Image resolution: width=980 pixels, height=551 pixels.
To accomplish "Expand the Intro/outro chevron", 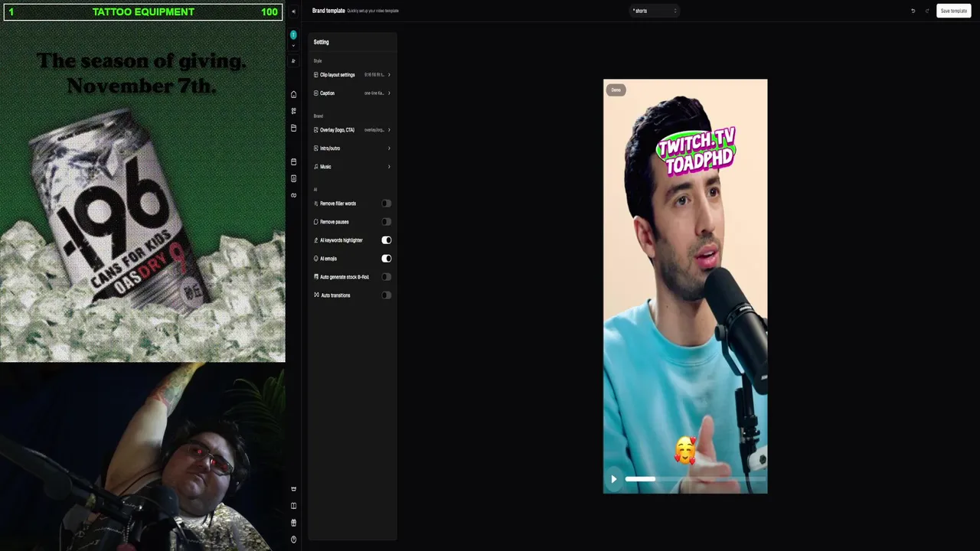I will (x=389, y=148).
